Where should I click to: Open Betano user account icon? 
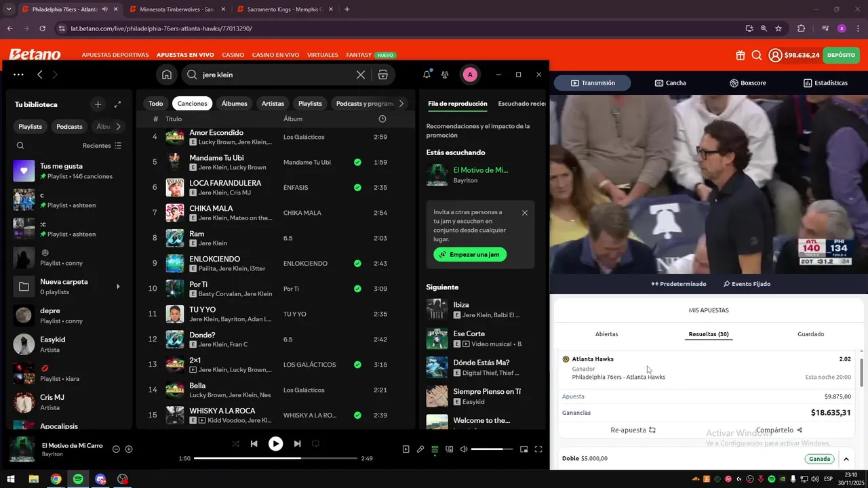point(775,55)
